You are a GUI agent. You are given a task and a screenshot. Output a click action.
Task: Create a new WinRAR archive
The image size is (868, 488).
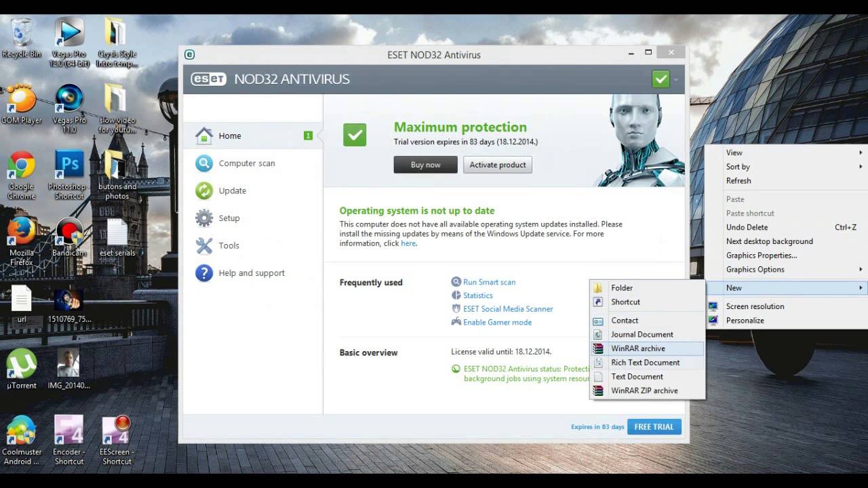[x=648, y=348]
